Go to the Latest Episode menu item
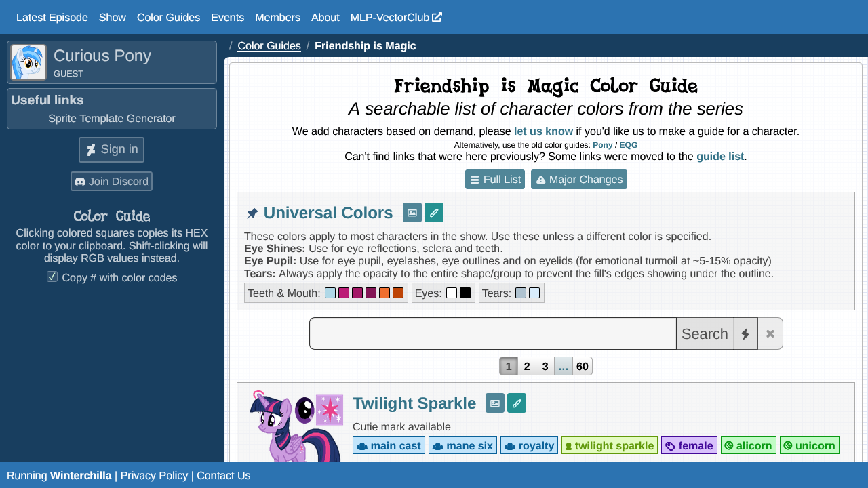 click(52, 18)
